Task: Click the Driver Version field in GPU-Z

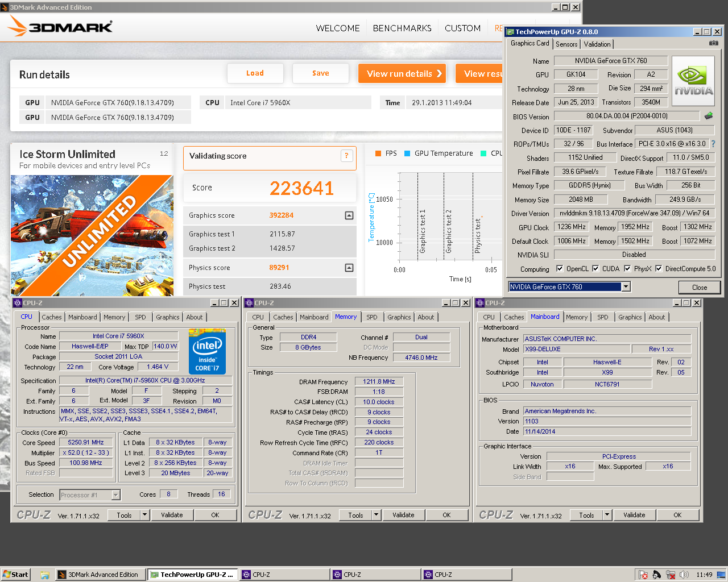Action: click(x=635, y=213)
